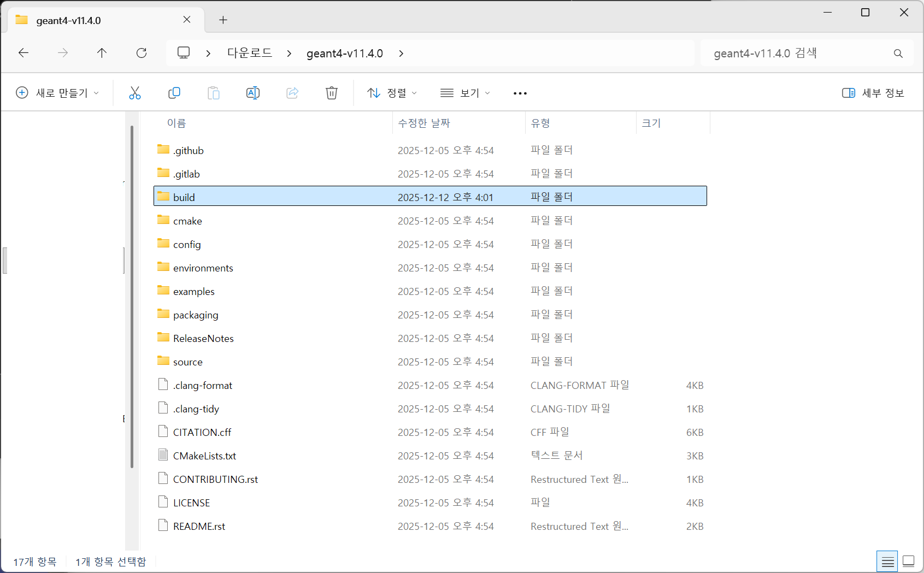Switch to large icons view layout
This screenshot has width=924, height=573.
click(909, 561)
